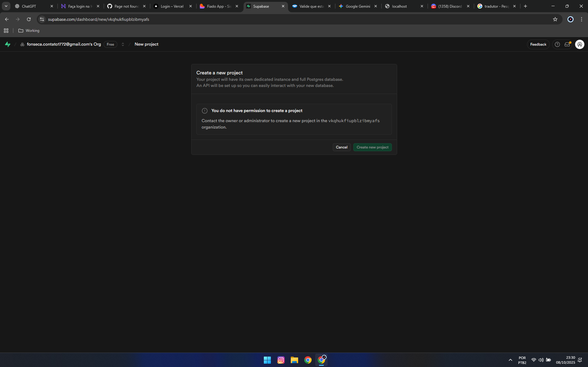Open the Windows Start menu
The image size is (588, 367).
point(267,360)
